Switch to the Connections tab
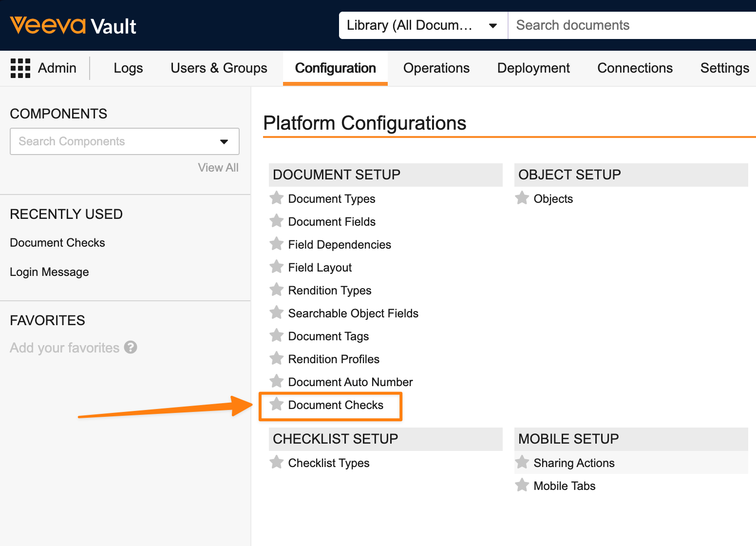This screenshot has height=546, width=756. coord(635,68)
